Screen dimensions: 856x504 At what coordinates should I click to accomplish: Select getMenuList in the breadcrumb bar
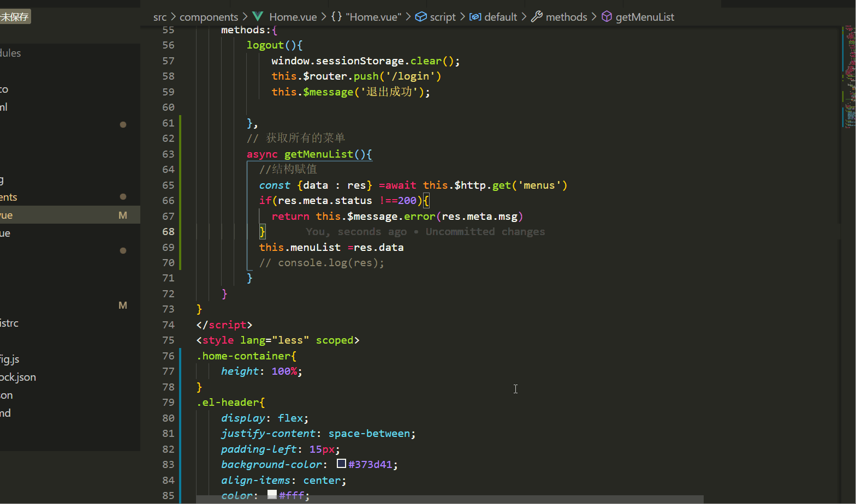pos(645,17)
